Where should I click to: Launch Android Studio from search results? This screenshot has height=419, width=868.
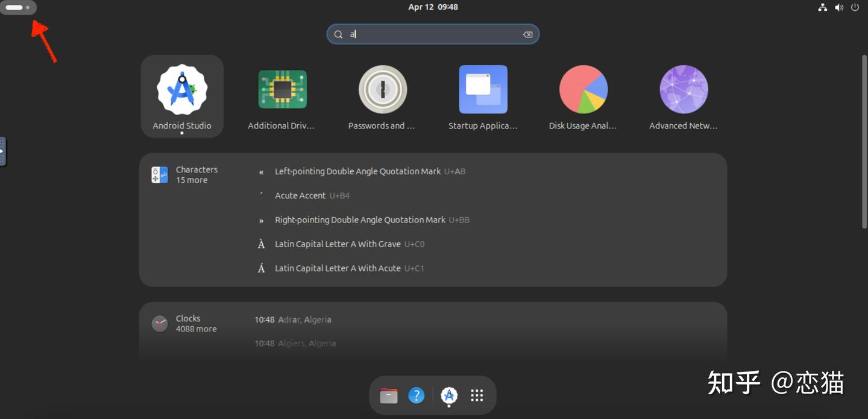(182, 96)
